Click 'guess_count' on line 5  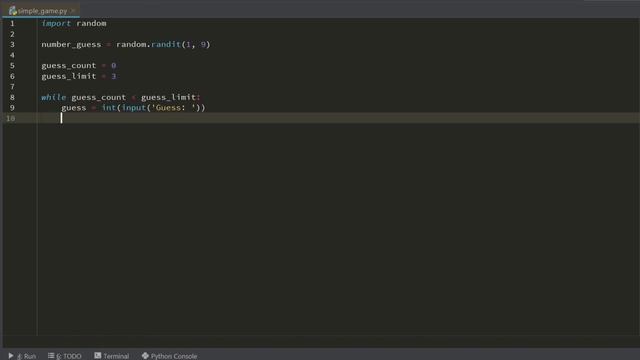(x=69, y=66)
